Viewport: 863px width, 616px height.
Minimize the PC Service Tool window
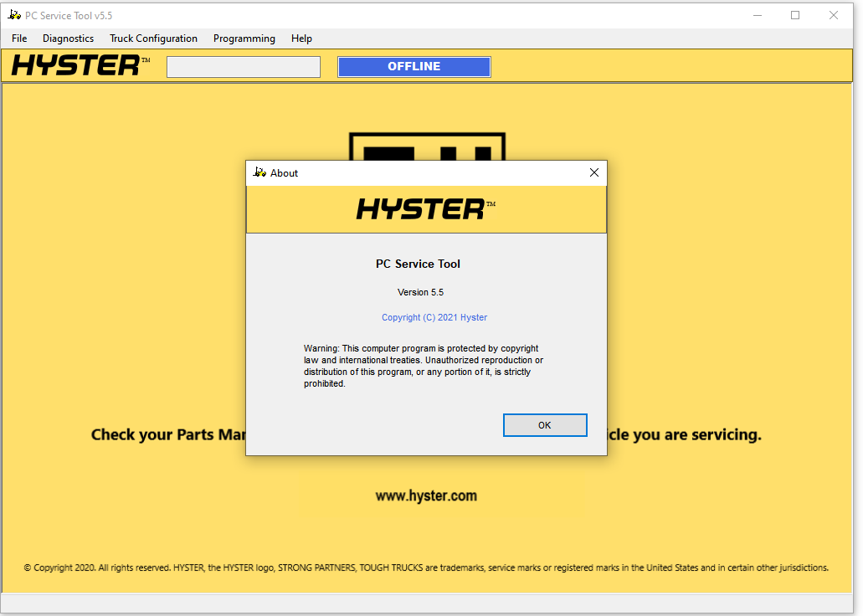click(x=757, y=15)
